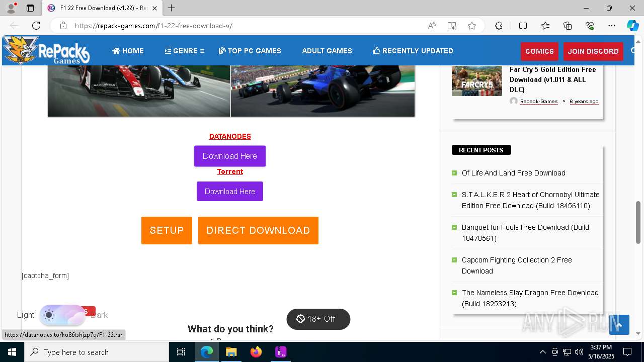Open Task View on taskbar

click(x=182, y=352)
